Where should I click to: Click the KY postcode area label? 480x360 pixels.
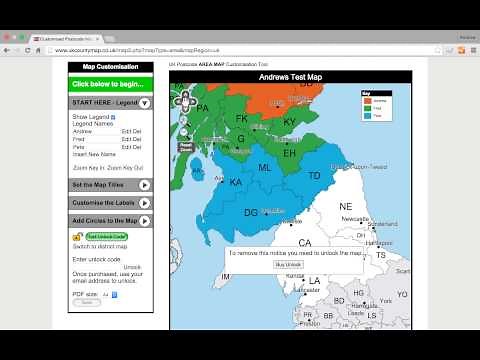(x=289, y=122)
